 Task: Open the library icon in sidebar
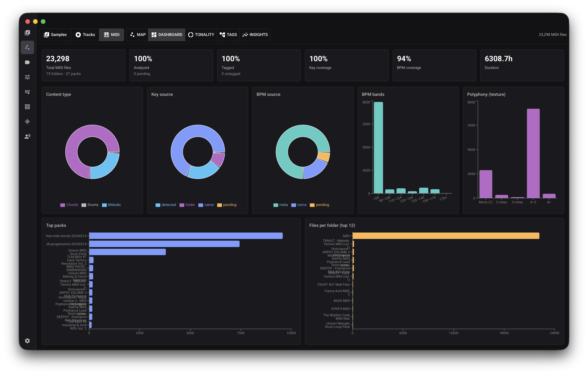pyautogui.click(x=27, y=33)
